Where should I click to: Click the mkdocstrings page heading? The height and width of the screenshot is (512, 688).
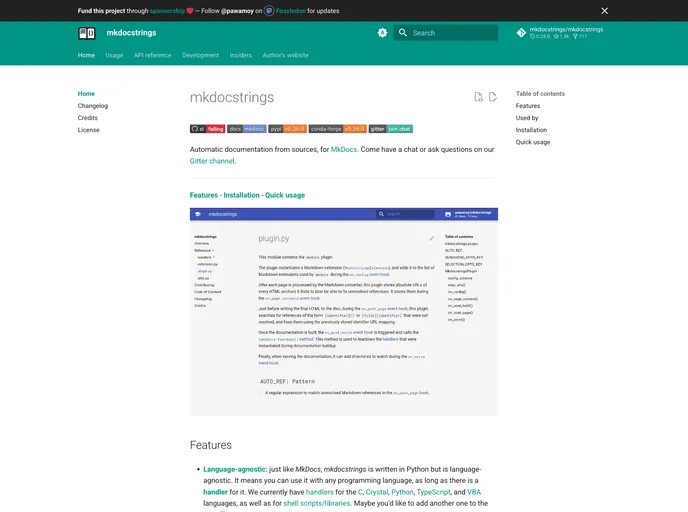point(232,97)
